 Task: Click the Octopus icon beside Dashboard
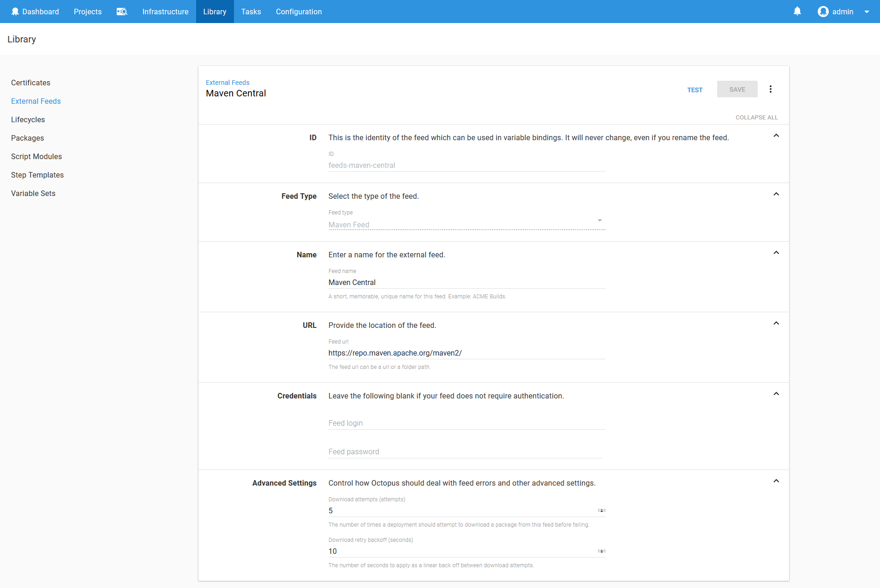pyautogui.click(x=15, y=12)
